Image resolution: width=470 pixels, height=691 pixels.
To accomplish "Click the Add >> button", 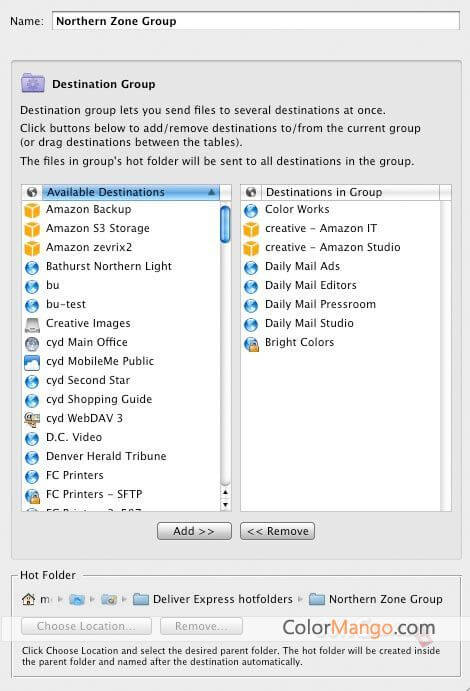I will 194,531.
